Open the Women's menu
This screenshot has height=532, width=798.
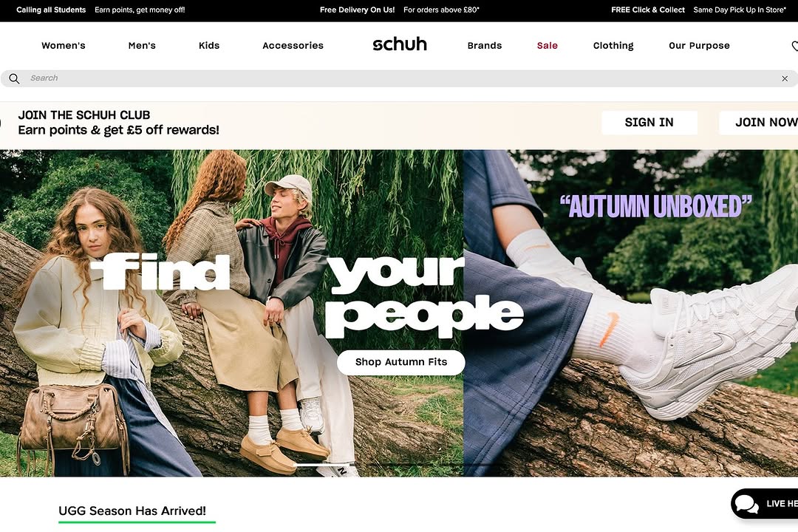tap(63, 45)
